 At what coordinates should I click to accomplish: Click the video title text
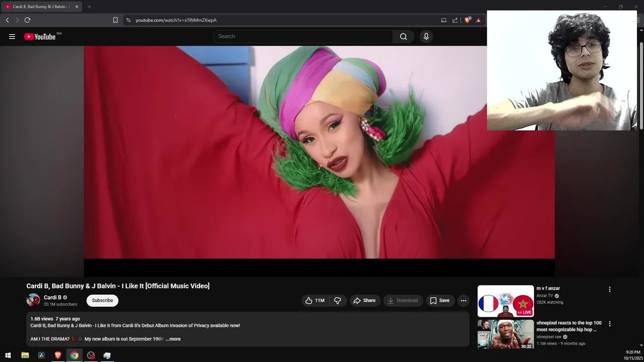click(x=118, y=286)
